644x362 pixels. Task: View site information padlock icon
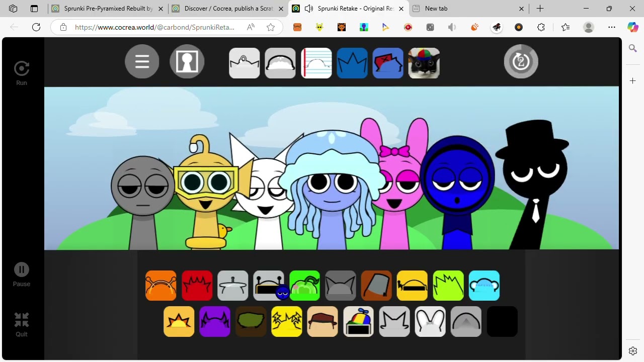pos(63,27)
